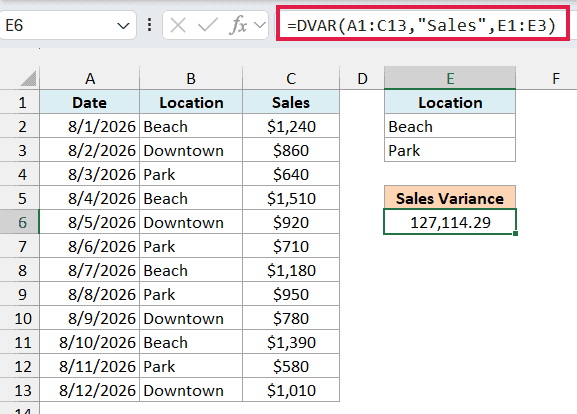Click the Location criteria header in column E
This screenshot has height=414, width=577.
[450, 102]
